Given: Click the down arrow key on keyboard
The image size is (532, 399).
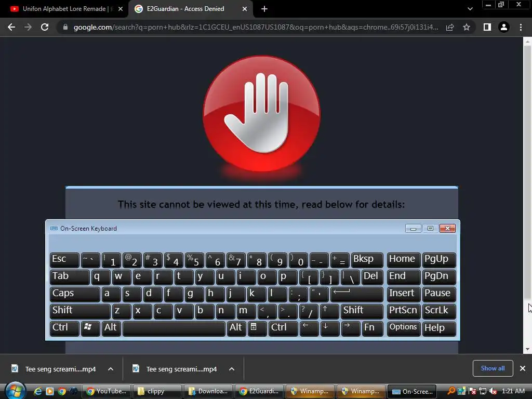Looking at the screenshot, I should [x=329, y=328].
